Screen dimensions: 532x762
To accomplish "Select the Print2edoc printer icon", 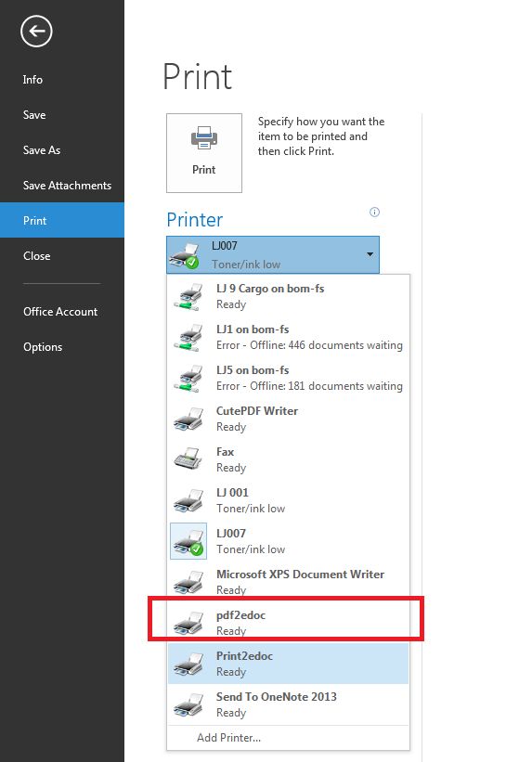I will click(188, 664).
